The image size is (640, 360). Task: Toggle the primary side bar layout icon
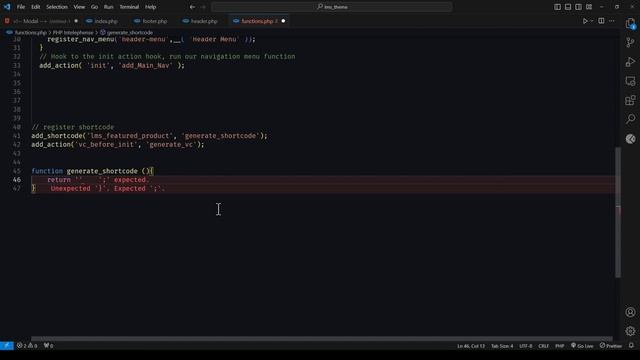point(558,7)
